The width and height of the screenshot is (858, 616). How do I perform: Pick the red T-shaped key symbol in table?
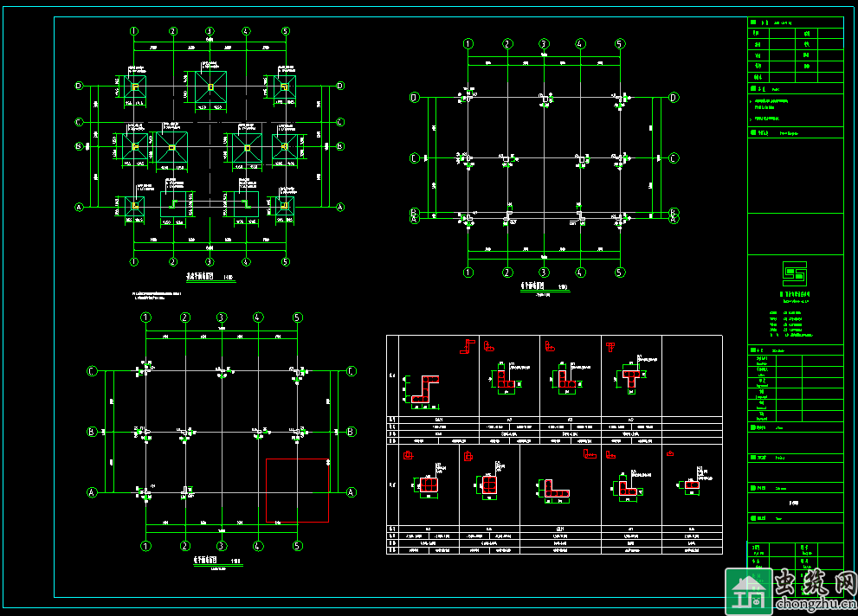[x=610, y=347]
